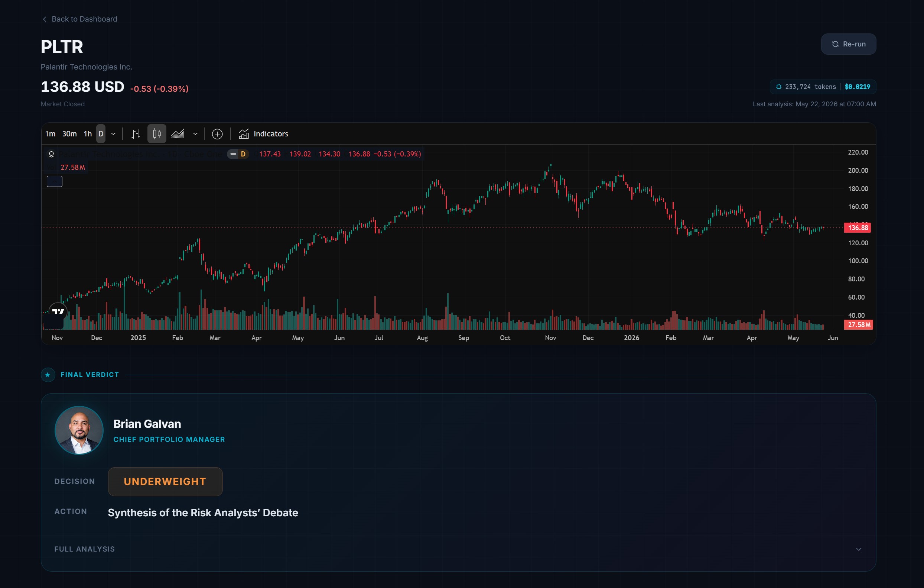Click the 27.58M volume value in legend
This screenshot has height=588, width=924.
pos(72,168)
